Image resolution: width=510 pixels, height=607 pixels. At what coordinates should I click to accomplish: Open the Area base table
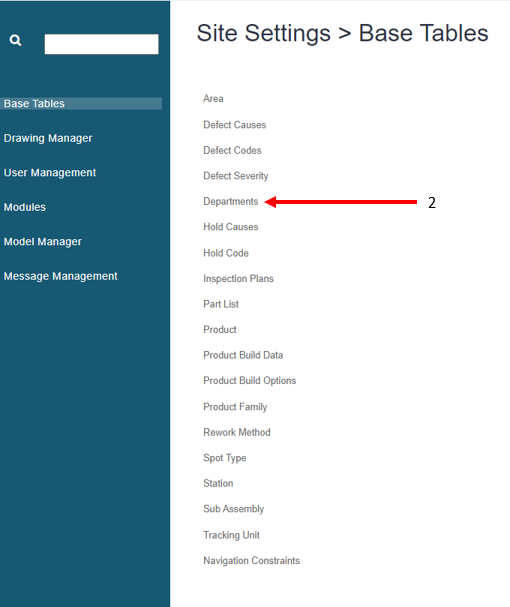pos(213,99)
